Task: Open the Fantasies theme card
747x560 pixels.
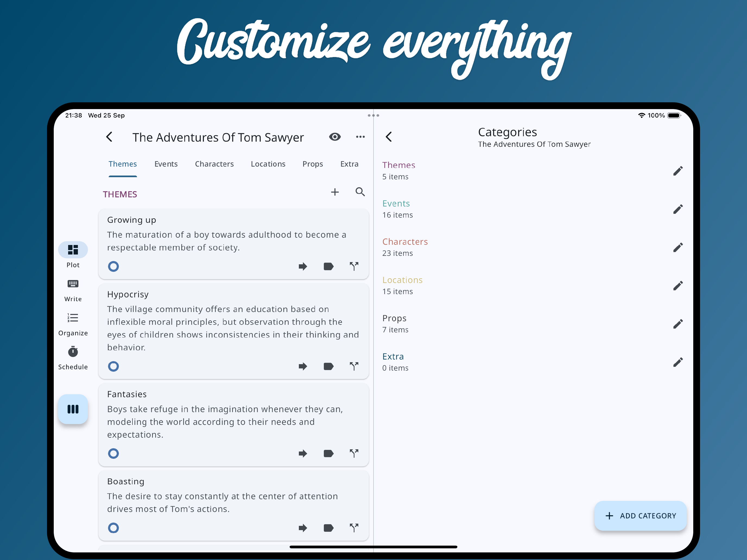Action: tap(233, 425)
